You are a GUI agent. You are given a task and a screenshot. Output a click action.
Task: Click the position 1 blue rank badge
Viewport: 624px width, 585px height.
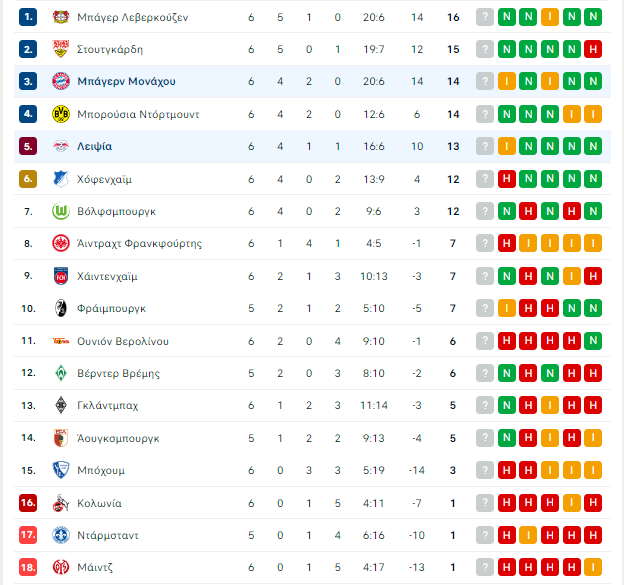coord(28,17)
